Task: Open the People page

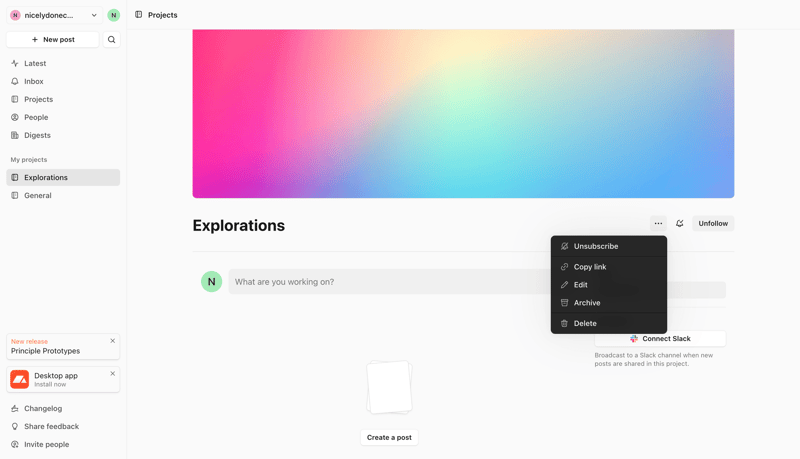Action: [x=63, y=117]
